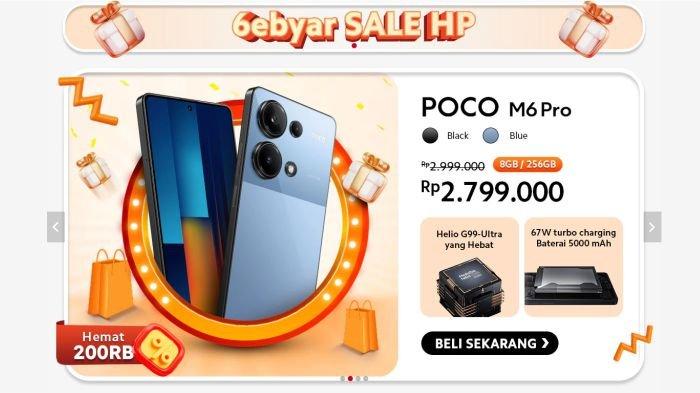Screen dimensions: 700x393
Task: Go to the previous carousel slide arrow
Action: [56, 227]
